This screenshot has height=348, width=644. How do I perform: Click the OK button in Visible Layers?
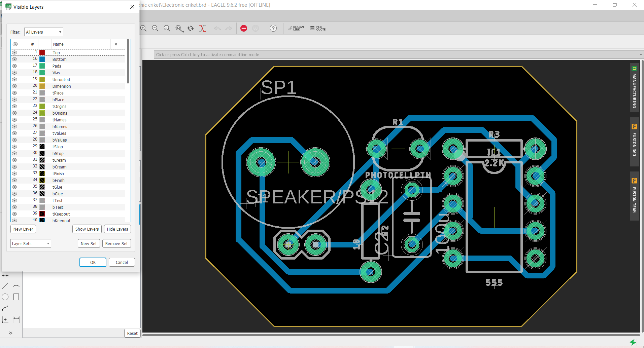coord(93,262)
